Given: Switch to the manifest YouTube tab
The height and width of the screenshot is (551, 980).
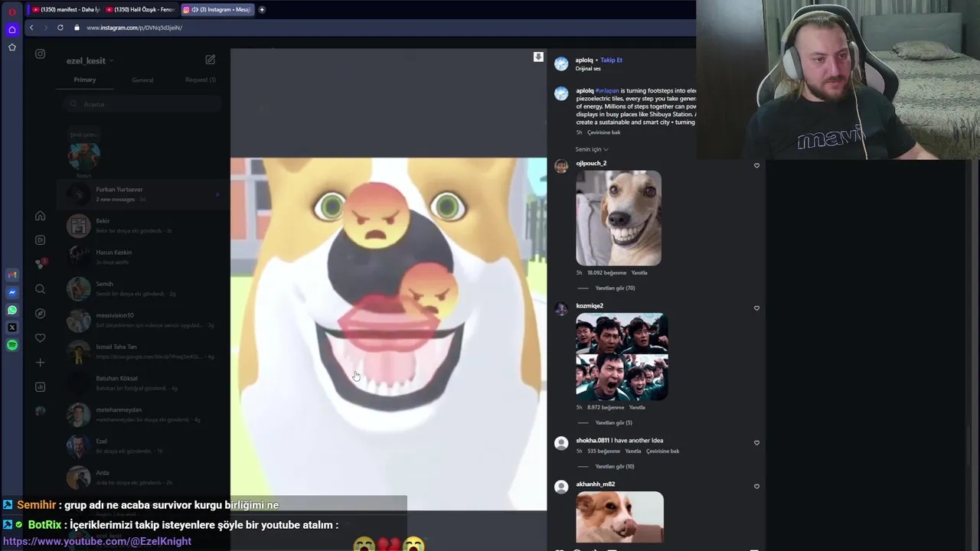Looking at the screenshot, I should (66, 10).
